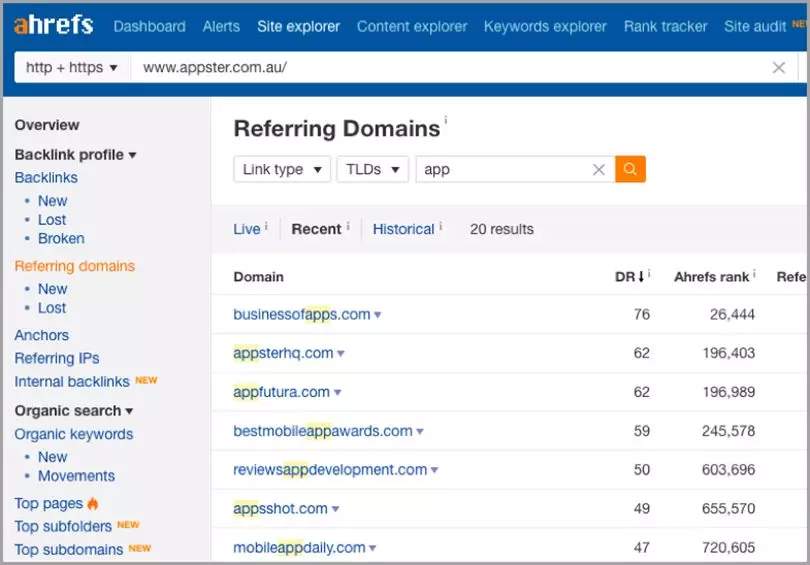Click the businessofapps.com domain link
The width and height of the screenshot is (810, 565).
pyautogui.click(x=302, y=315)
